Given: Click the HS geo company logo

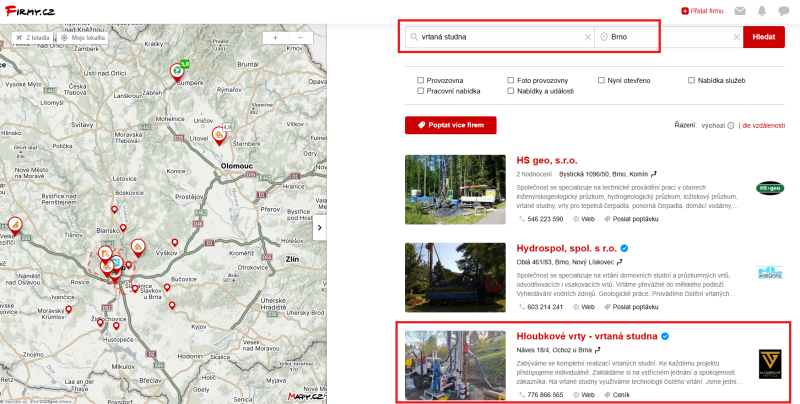Looking at the screenshot, I should (770, 188).
